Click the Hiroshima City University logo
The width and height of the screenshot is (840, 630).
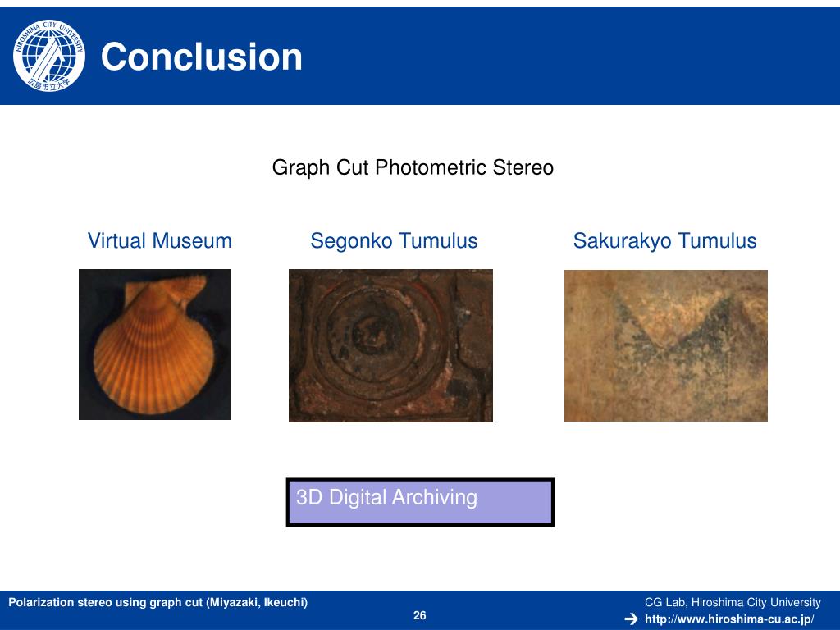point(48,55)
